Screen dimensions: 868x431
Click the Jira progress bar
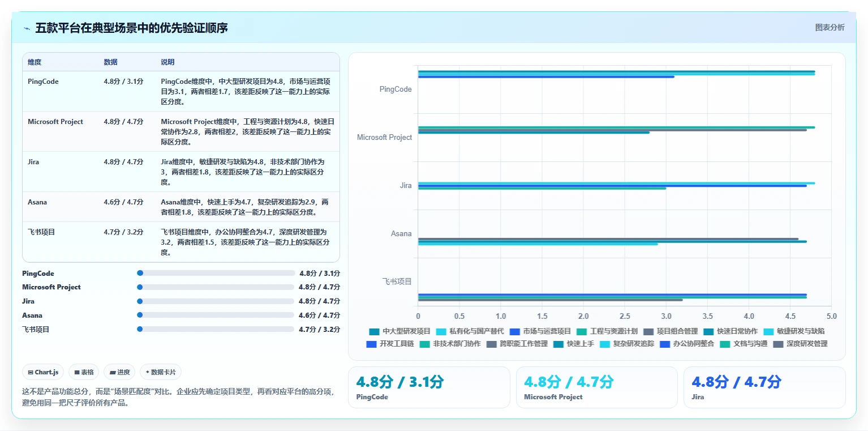tap(216, 301)
